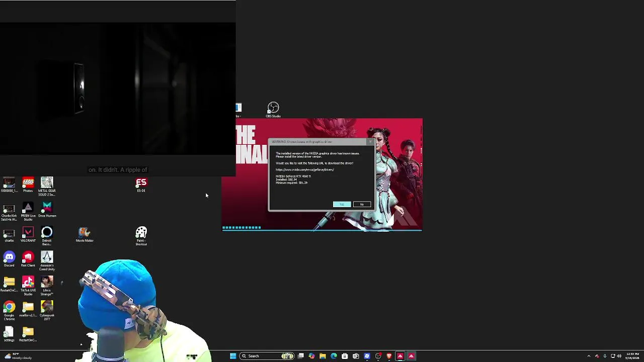644x362 pixels.
Task: Open the taskbar clock and date
Action: [x=632, y=356]
